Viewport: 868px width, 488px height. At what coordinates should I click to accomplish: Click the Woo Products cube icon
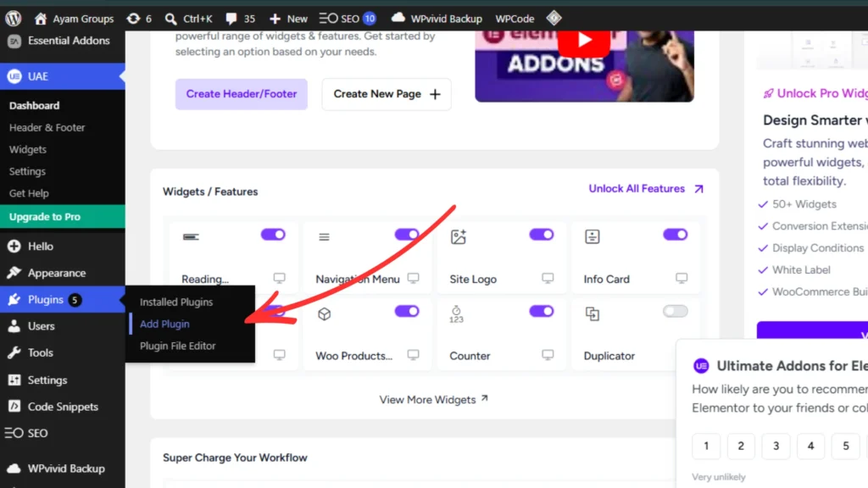[x=325, y=313]
